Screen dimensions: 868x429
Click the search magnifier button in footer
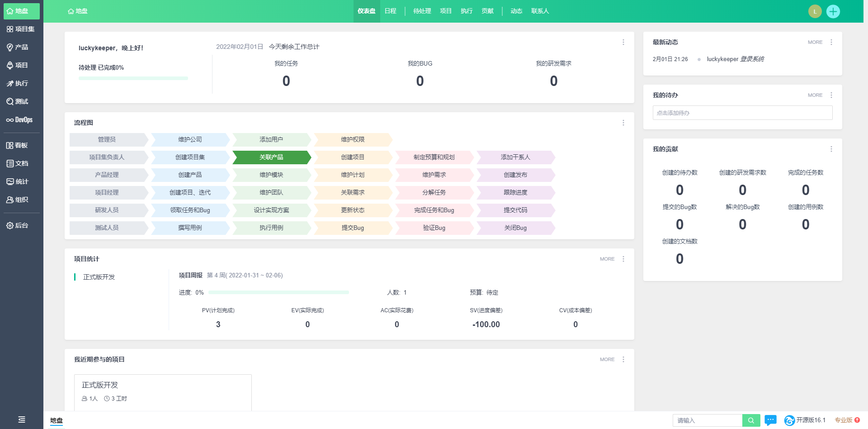(x=751, y=420)
